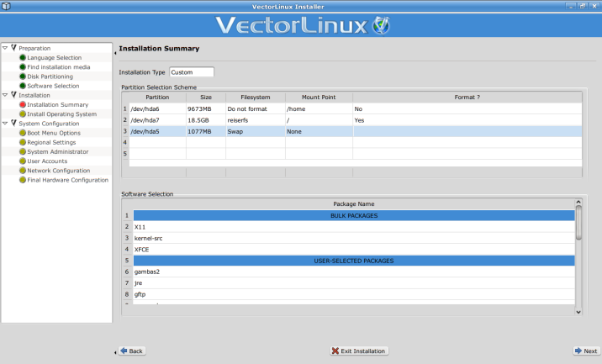
Task: Click the Installation Type text field
Action: 192,72
